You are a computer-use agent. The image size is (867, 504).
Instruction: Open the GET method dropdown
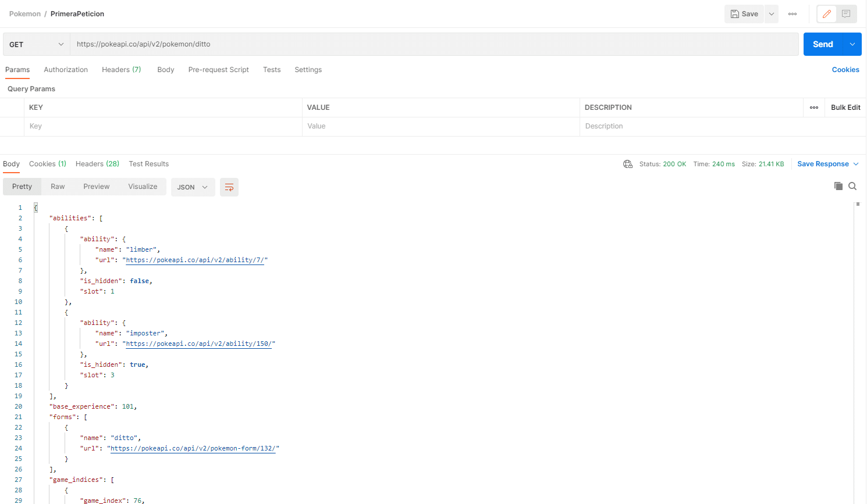[36, 44]
